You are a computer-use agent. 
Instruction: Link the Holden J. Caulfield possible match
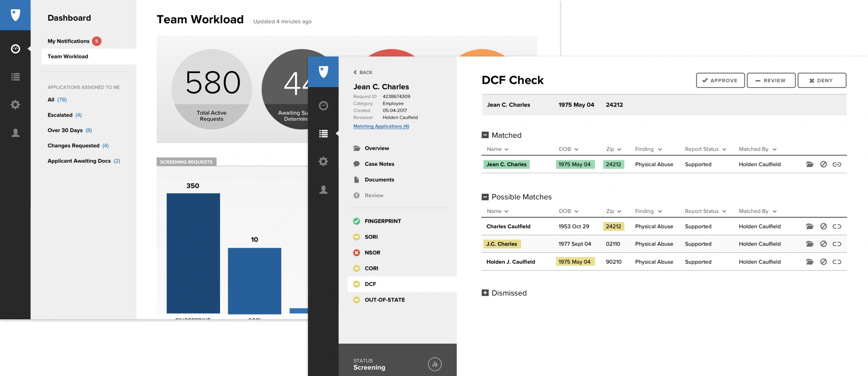pos(837,262)
